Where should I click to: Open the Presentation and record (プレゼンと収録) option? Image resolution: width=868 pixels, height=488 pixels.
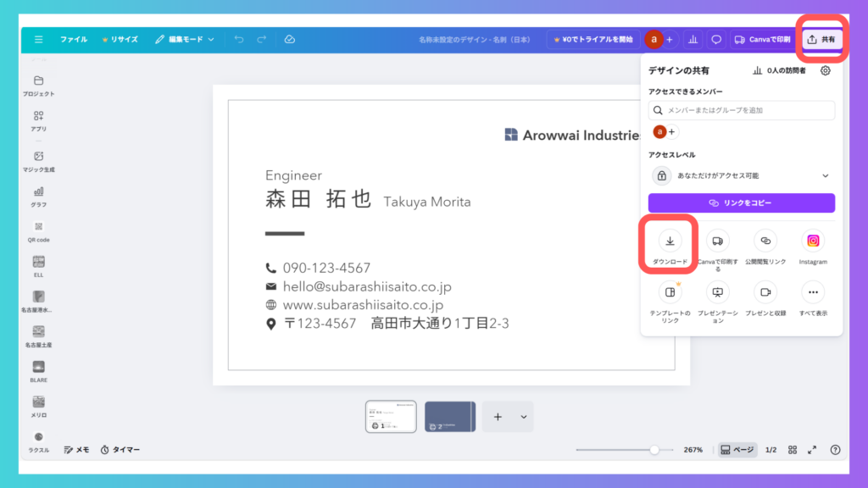[765, 292]
